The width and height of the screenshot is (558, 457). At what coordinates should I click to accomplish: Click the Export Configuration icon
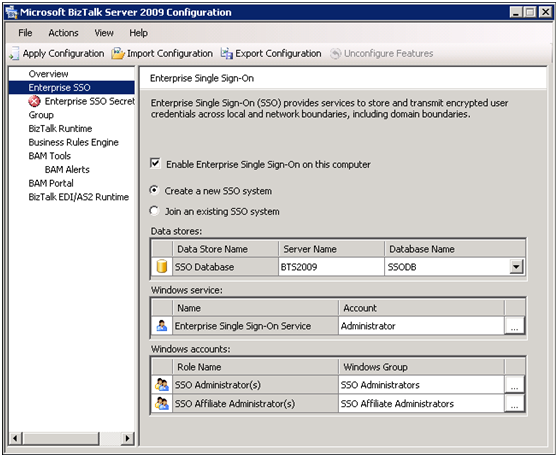[226, 53]
